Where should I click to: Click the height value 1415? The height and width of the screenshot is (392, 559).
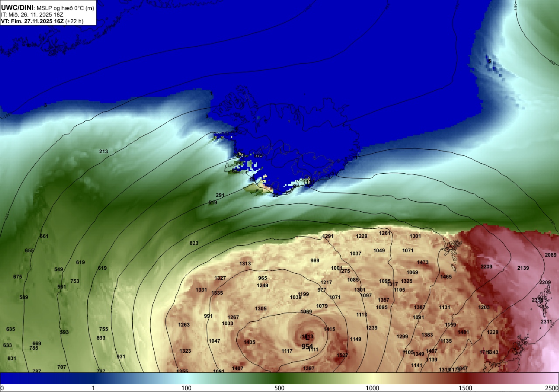click(x=329, y=329)
